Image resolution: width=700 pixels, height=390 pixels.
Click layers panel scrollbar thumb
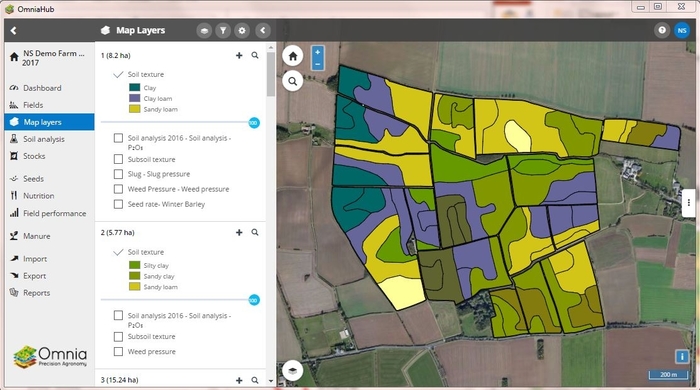click(x=271, y=74)
